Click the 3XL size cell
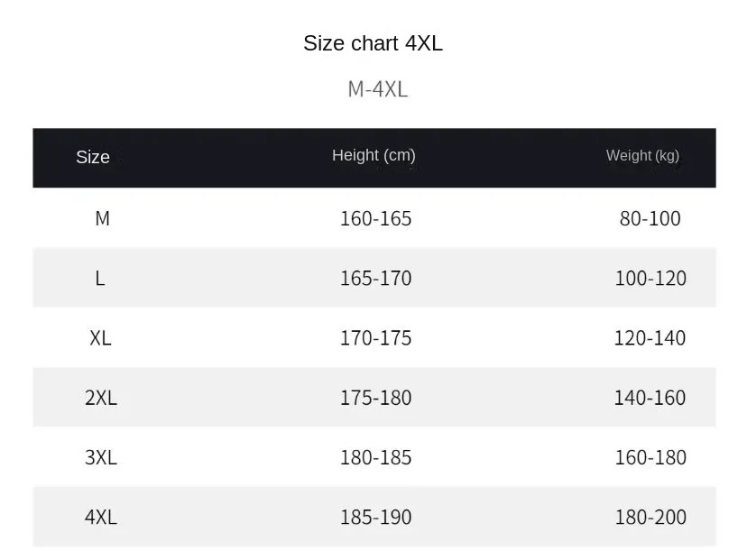Screen dimensions: 747x560 coord(101,457)
